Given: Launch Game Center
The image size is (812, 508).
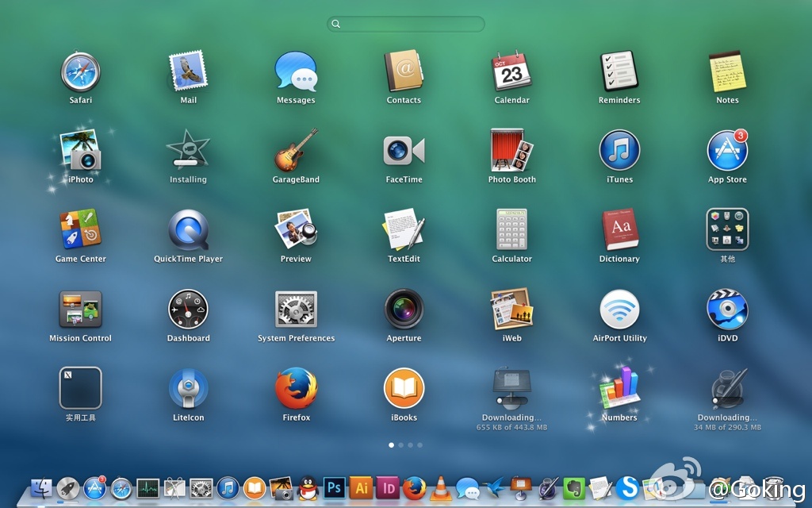Looking at the screenshot, I should 80,229.
